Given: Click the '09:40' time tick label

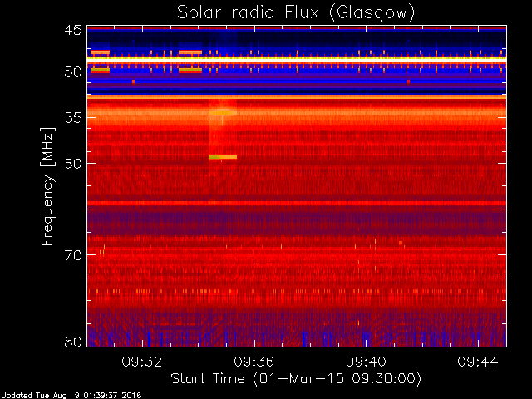Looking at the screenshot, I should pos(366,362).
